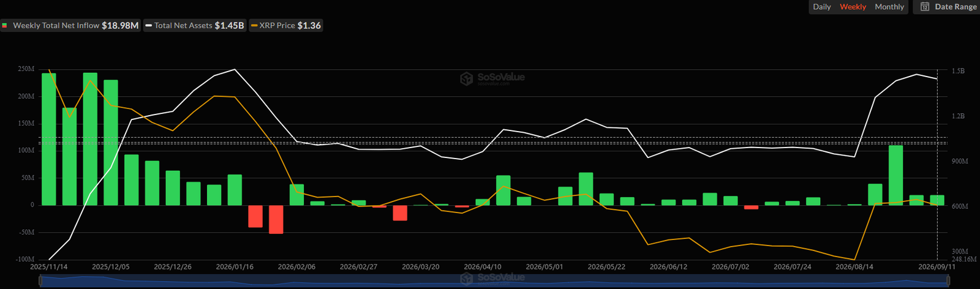Toggle Total Net Assets line visibility
The height and width of the screenshot is (289, 980).
pyautogui.click(x=195, y=25)
